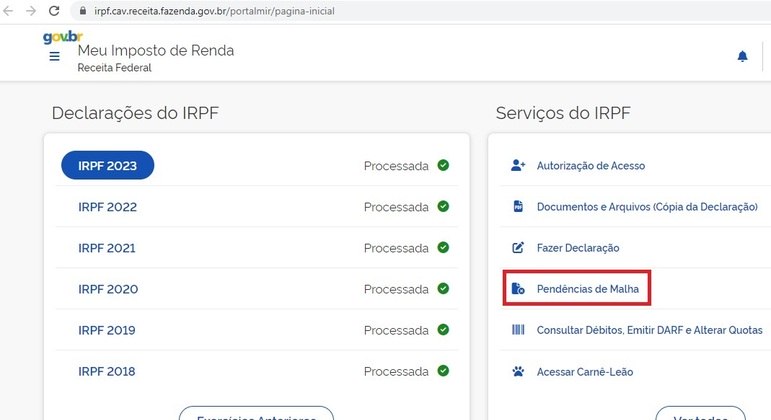
Task: Open the IRPF 2020 declaration
Action: pos(108,289)
